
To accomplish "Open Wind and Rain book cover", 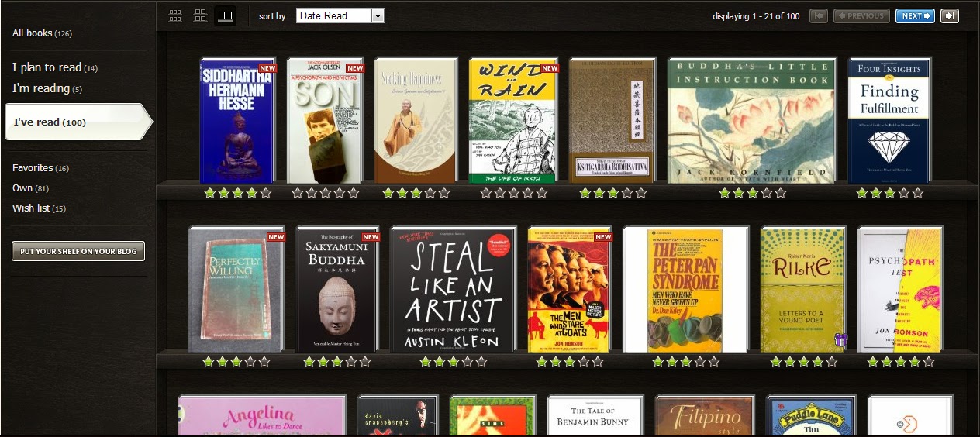I will 513,121.
